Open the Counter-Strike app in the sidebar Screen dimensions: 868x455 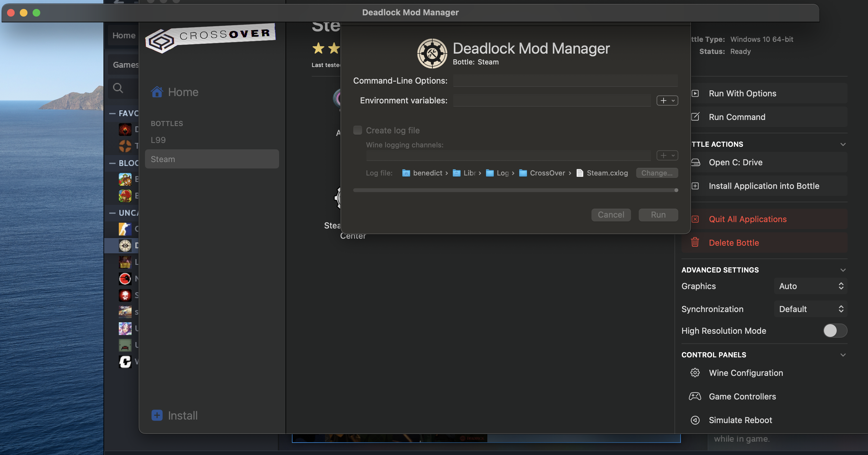pos(125,229)
